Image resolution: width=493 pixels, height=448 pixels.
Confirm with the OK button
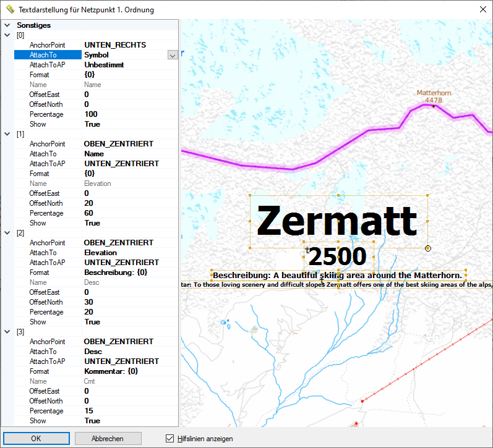tap(36, 438)
